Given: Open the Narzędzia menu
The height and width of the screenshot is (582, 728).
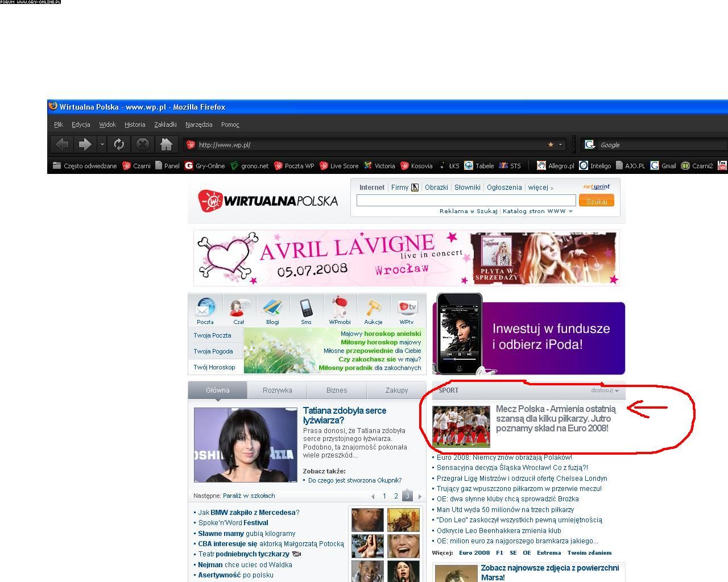Looking at the screenshot, I should click(198, 124).
